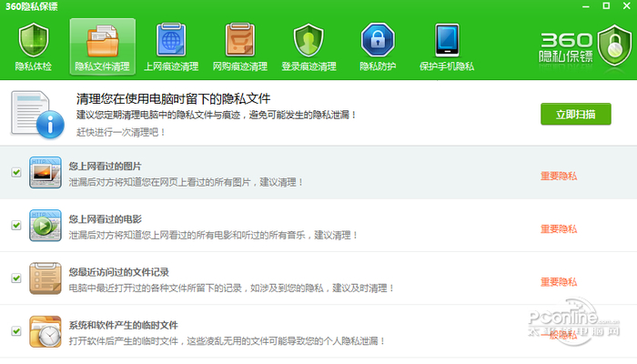Click the document info icon beside heading
637x364 pixels.
tap(37, 115)
